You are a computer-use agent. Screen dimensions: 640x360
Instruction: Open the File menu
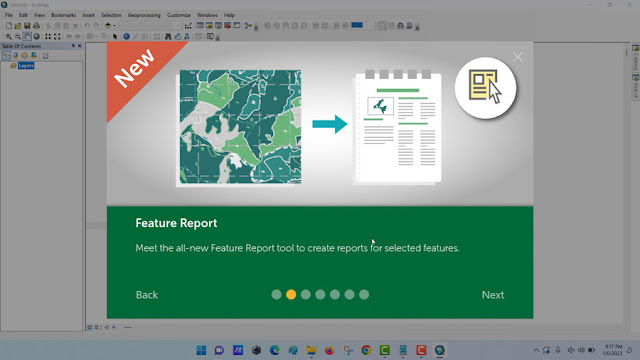9,15
